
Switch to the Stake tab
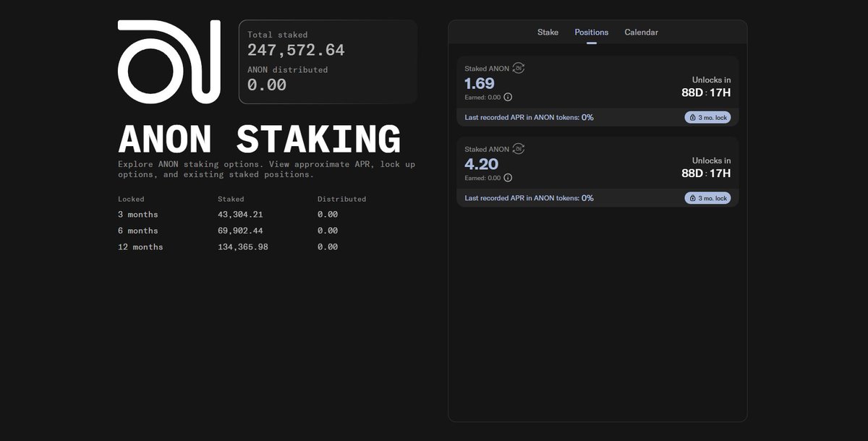click(548, 32)
